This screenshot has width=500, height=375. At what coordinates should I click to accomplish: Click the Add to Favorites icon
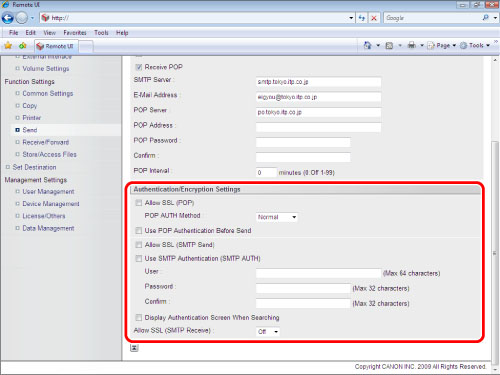(x=22, y=46)
